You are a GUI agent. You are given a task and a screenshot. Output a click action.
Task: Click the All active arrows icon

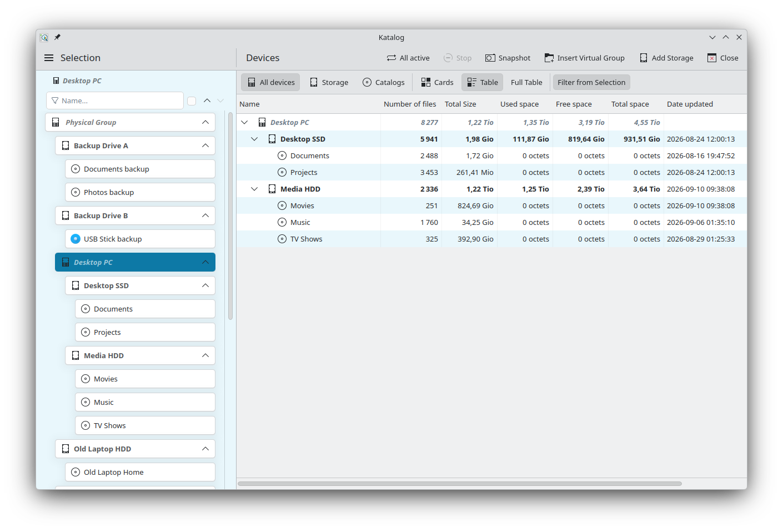click(391, 58)
